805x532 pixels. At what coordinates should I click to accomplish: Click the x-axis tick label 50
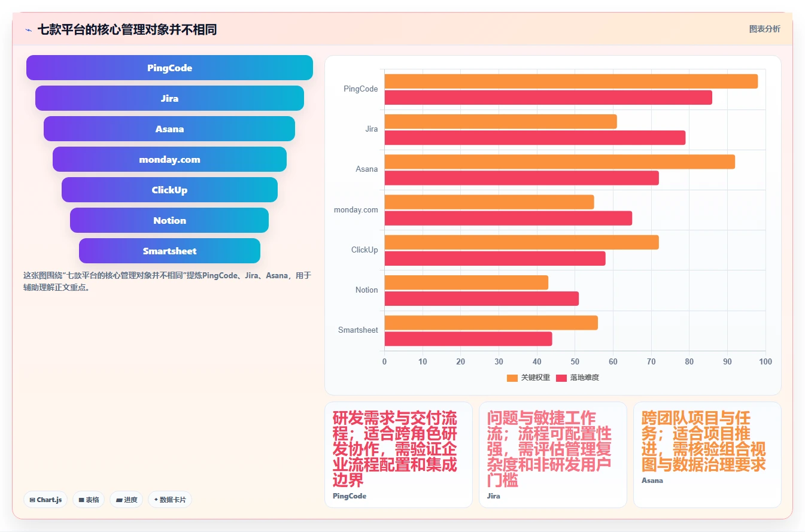575,361
